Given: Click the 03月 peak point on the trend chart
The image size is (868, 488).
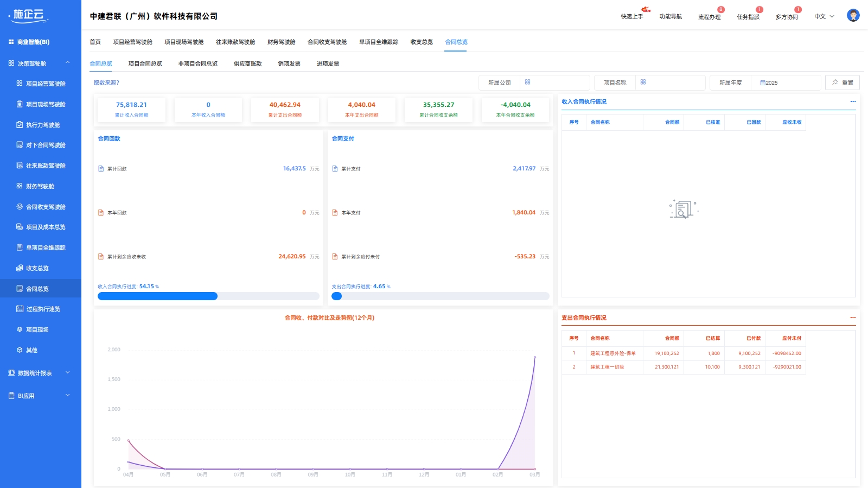Looking at the screenshot, I should (535, 357).
